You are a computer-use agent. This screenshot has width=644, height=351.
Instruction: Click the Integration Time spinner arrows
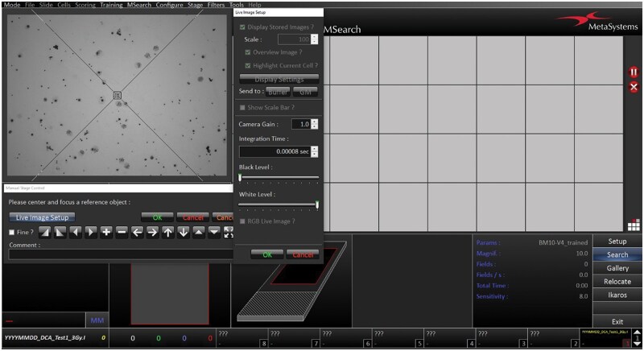(315, 151)
